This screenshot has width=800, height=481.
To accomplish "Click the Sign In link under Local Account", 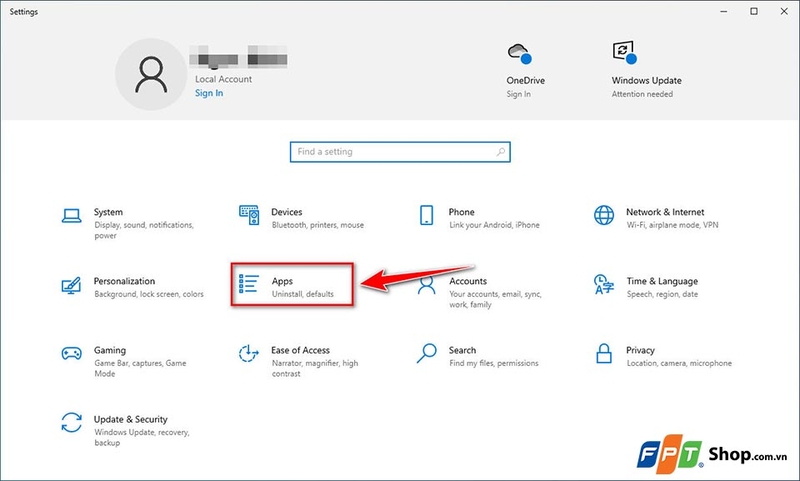I will coord(209,93).
